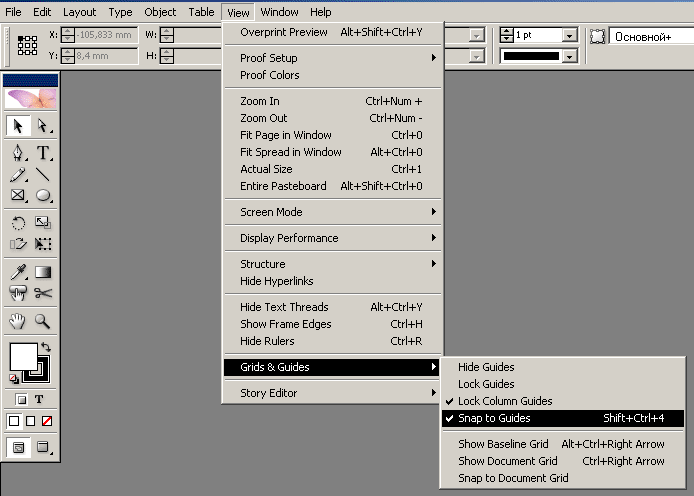Select the Eyedropper tool
694x496 pixels.
(18, 272)
